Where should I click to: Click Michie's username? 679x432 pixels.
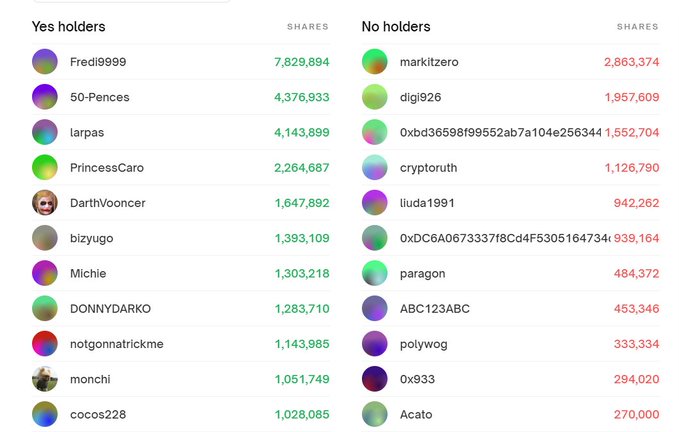point(88,274)
